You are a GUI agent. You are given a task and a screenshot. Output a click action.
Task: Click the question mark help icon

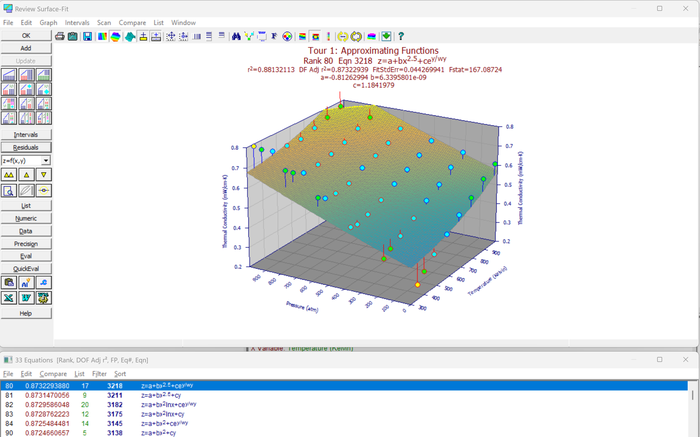click(x=401, y=37)
